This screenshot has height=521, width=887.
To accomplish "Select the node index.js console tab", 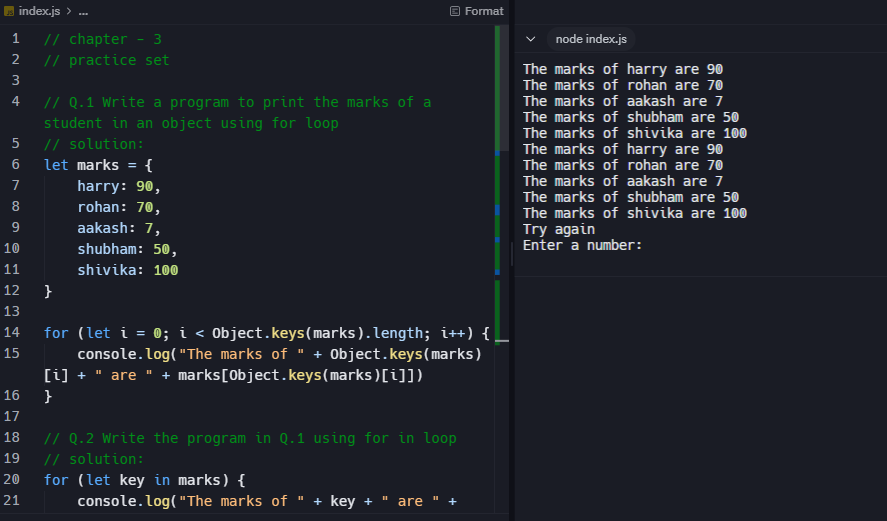I will click(x=591, y=39).
